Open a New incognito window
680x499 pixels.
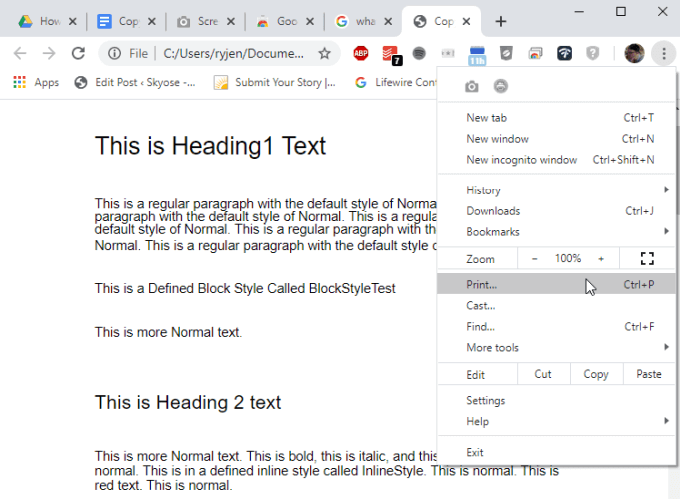pyautogui.click(x=556, y=160)
